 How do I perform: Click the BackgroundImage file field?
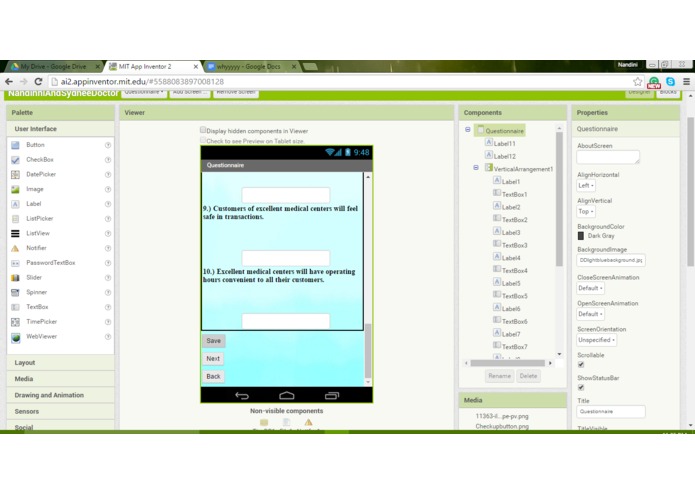tap(611, 261)
